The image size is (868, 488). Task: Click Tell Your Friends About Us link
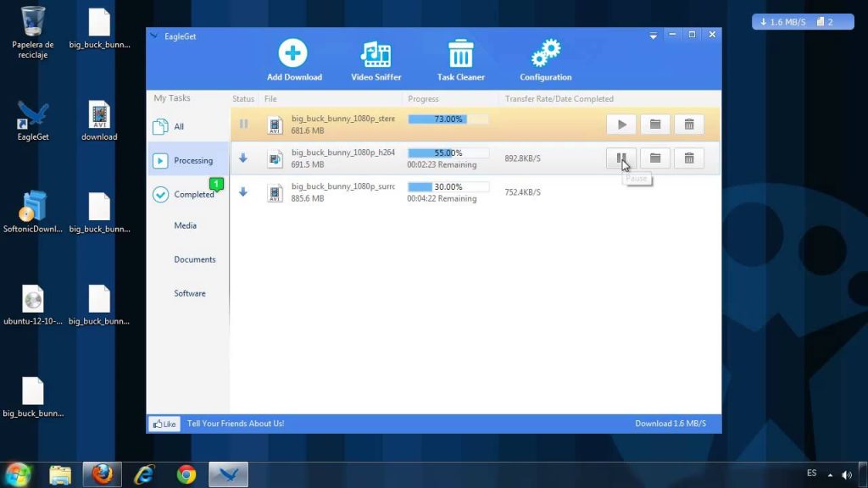[235, 424]
